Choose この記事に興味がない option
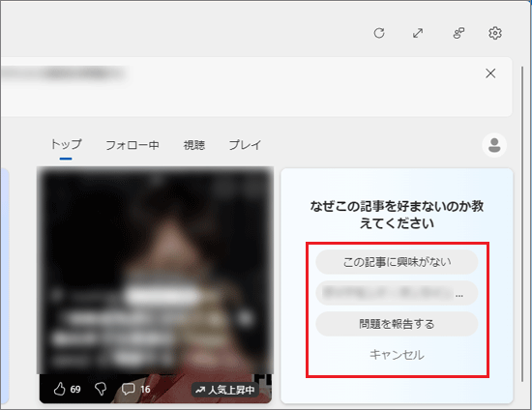 (397, 262)
